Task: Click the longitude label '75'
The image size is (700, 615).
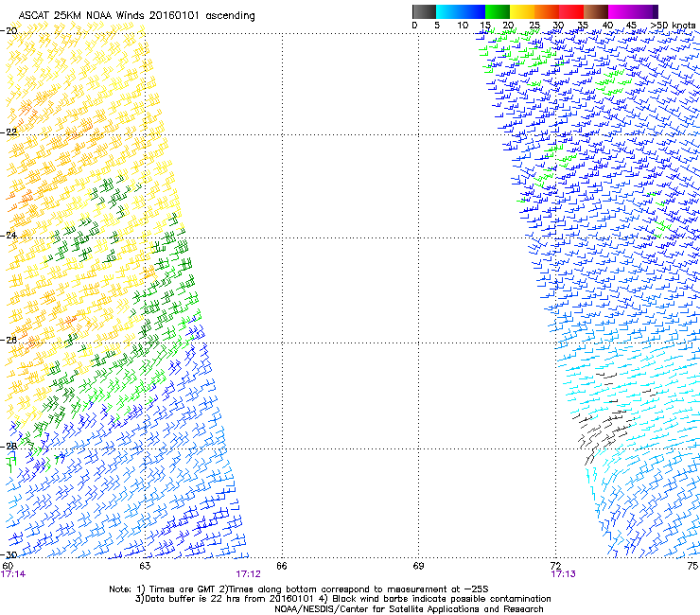Action: pos(692,566)
